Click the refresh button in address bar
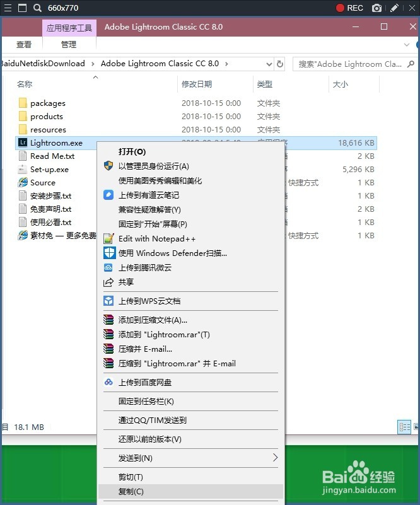Viewport: 420px width, 505px height. pyautogui.click(x=280, y=64)
